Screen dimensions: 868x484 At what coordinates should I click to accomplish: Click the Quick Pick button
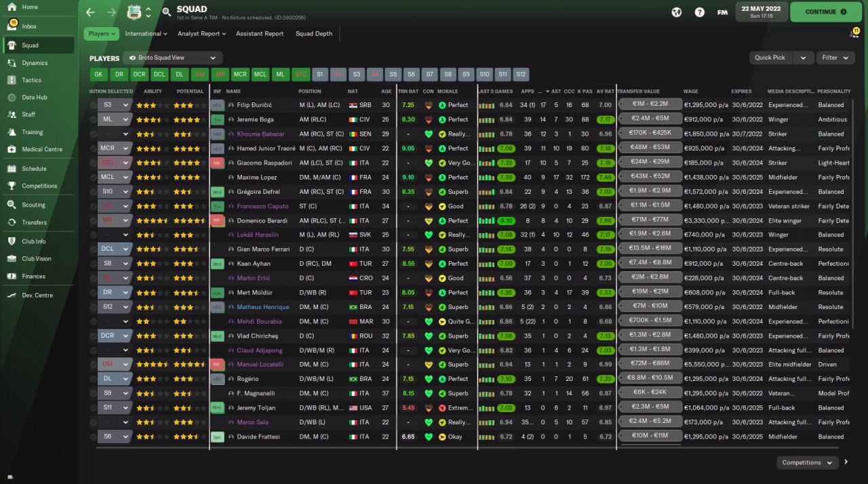771,58
